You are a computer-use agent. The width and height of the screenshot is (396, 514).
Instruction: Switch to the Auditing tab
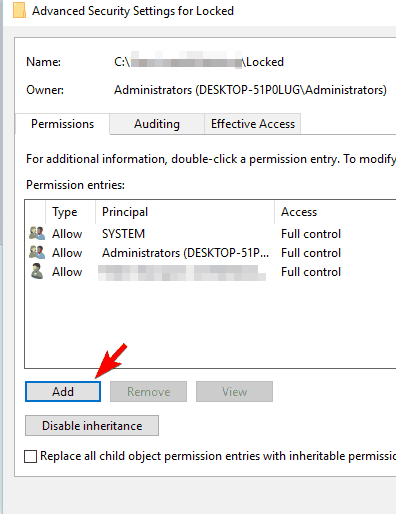(x=157, y=124)
